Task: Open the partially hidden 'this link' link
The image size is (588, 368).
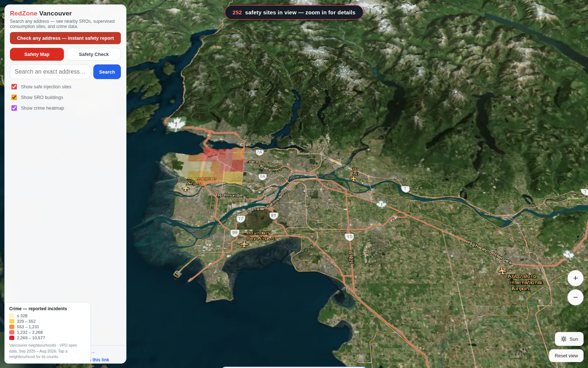Action: 100,360
